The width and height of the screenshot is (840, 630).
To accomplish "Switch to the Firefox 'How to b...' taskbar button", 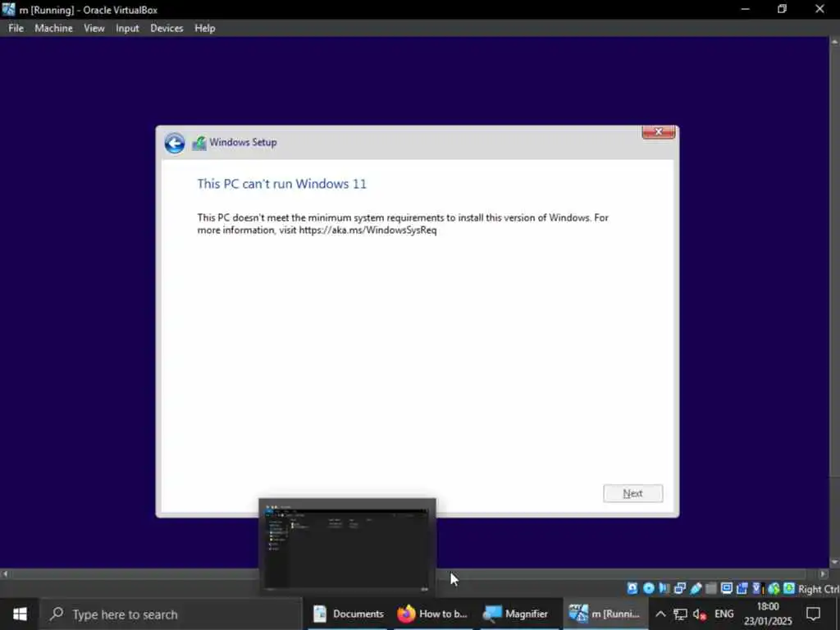I will (x=432, y=614).
